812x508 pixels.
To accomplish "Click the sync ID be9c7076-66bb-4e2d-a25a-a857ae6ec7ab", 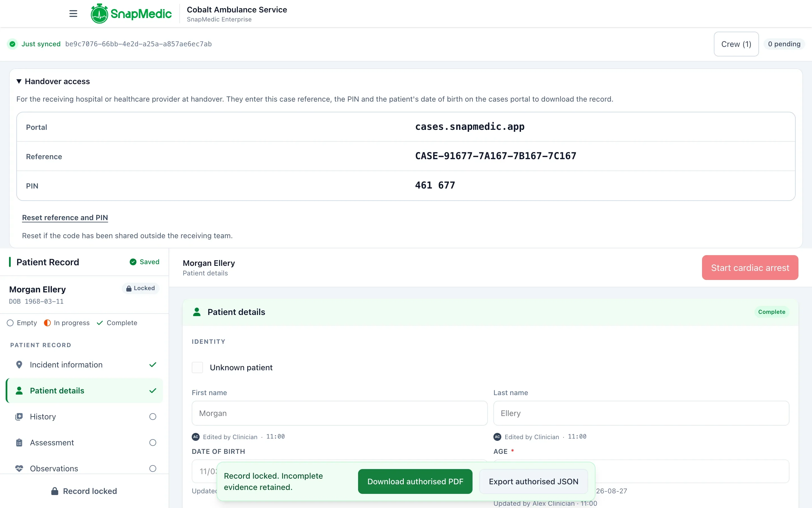I will click(138, 44).
